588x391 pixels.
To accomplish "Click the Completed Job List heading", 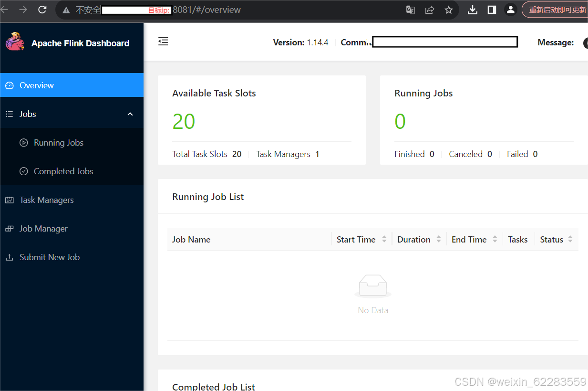I will click(x=214, y=387).
